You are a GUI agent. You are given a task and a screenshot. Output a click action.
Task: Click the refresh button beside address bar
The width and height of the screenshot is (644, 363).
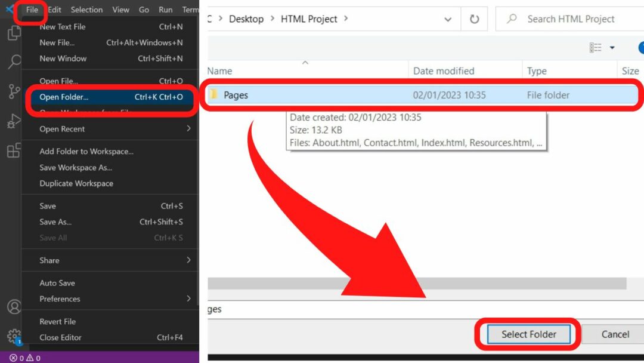(x=474, y=19)
